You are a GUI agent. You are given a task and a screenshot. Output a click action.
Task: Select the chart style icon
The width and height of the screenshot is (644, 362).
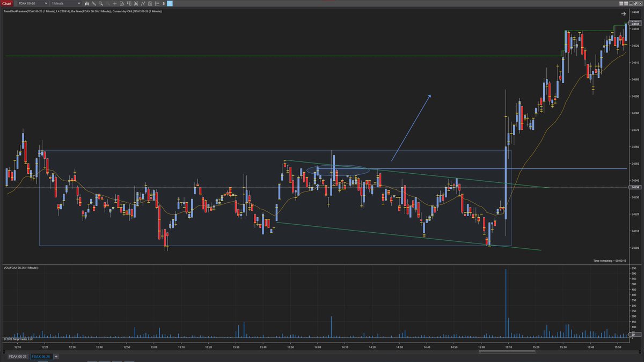click(x=87, y=3)
